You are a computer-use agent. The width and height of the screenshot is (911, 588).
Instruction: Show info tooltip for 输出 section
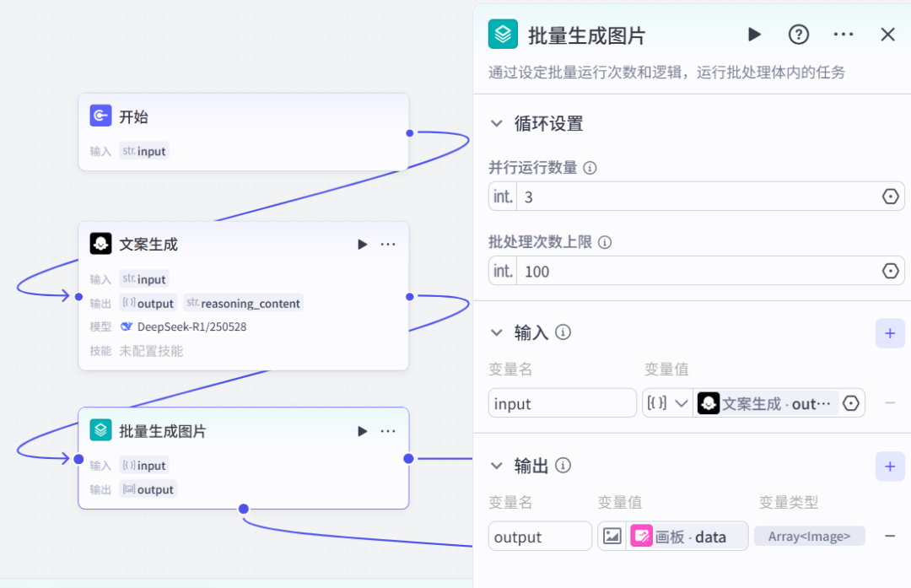point(563,466)
